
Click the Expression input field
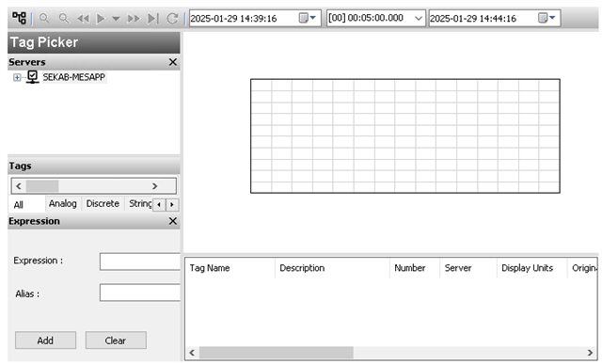coord(140,261)
